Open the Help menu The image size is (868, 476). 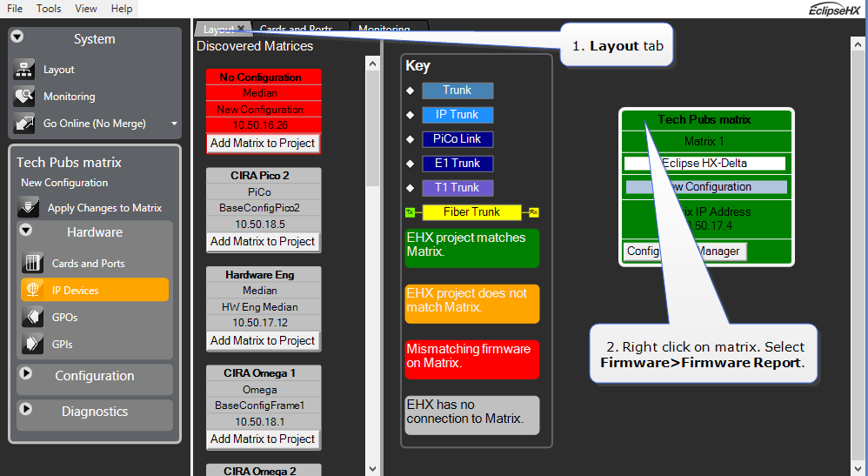(122, 8)
